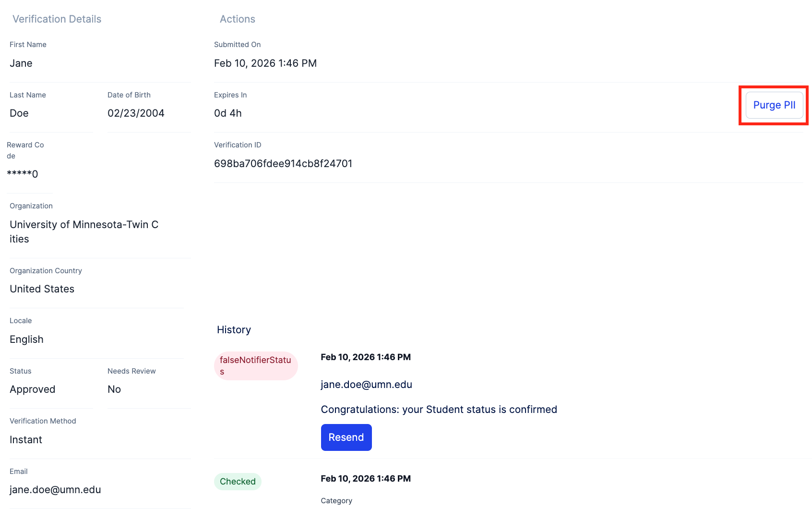Click the History section heading

234,330
